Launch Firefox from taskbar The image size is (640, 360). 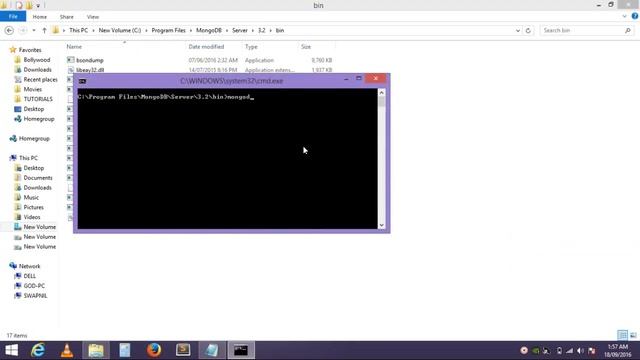click(154, 350)
